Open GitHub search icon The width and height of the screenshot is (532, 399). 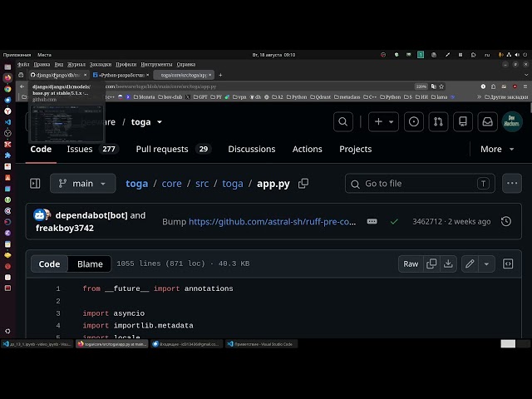(x=343, y=121)
